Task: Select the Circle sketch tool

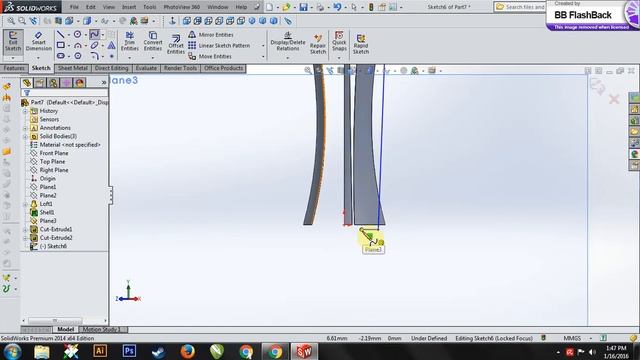Action: point(78,34)
